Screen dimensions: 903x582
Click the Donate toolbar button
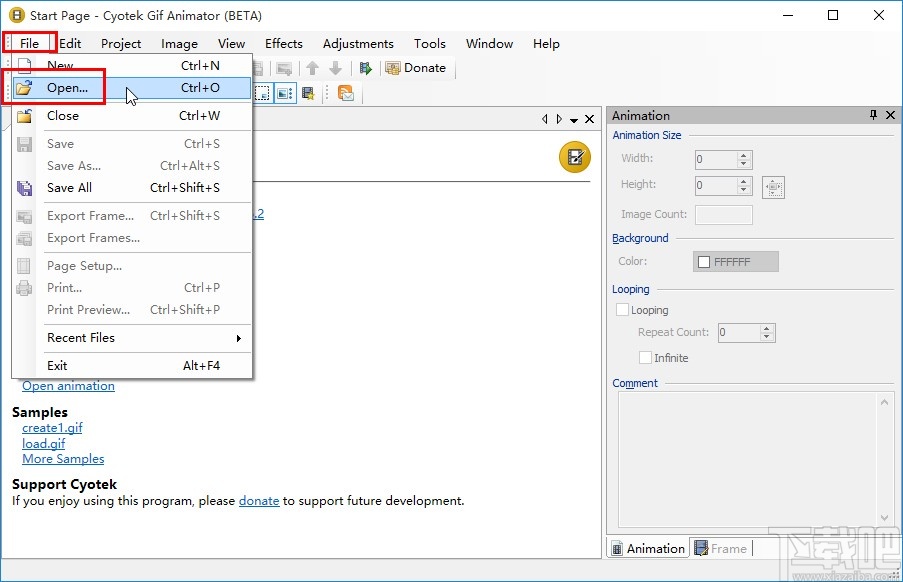(416, 68)
